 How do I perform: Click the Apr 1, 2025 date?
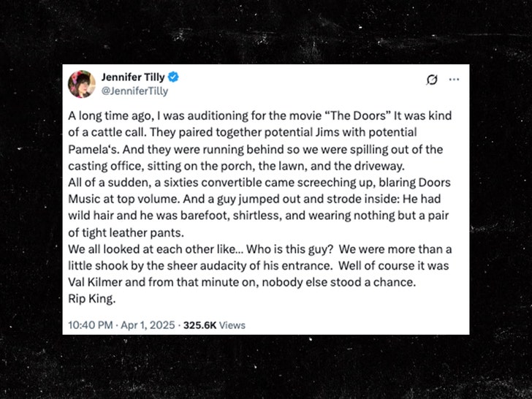pos(149,325)
